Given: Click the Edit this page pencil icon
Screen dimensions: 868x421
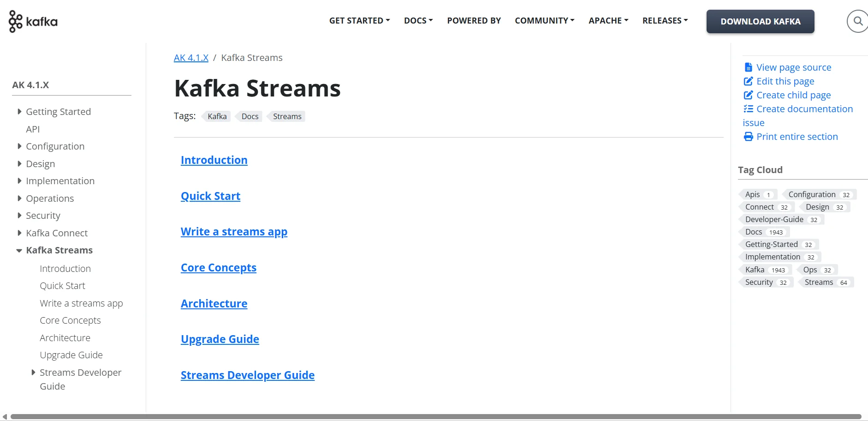Looking at the screenshot, I should point(748,81).
